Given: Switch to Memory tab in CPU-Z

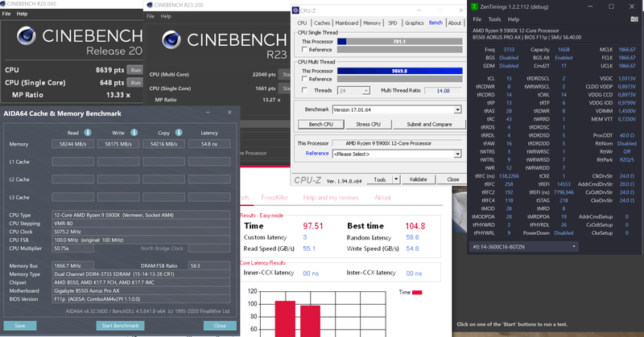Looking at the screenshot, I should point(372,23).
